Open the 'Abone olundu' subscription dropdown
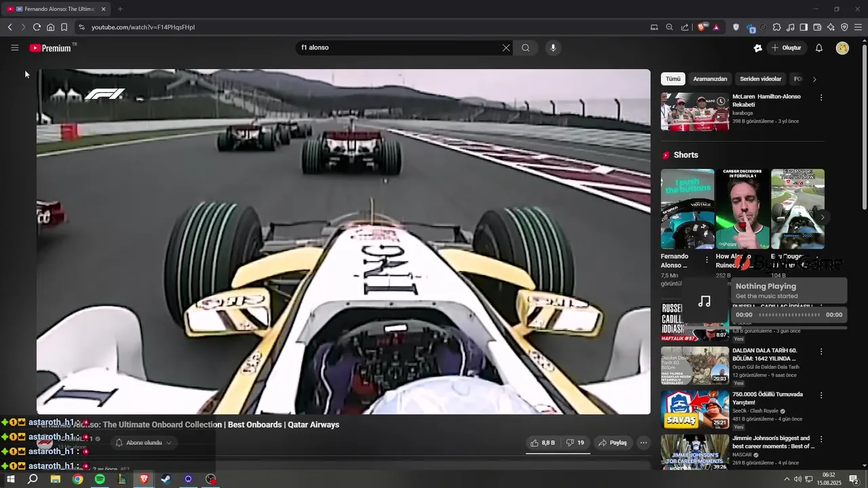868x488 pixels. (143, 443)
